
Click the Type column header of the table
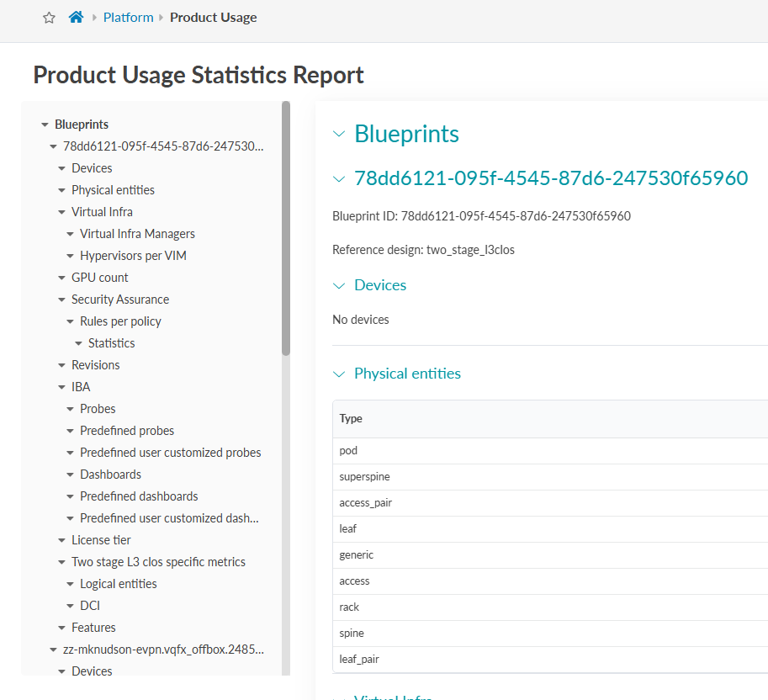(351, 418)
